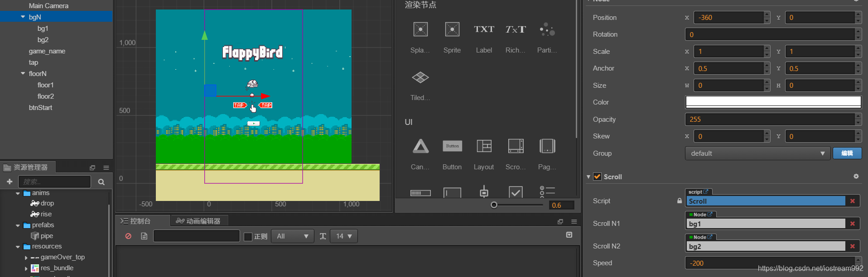
Task: Select the Toggle checkmark UI node icon
Action: click(x=516, y=192)
